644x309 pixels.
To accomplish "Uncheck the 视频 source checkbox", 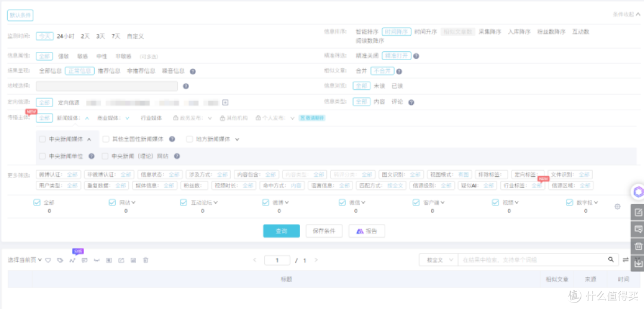I will click(496, 202).
